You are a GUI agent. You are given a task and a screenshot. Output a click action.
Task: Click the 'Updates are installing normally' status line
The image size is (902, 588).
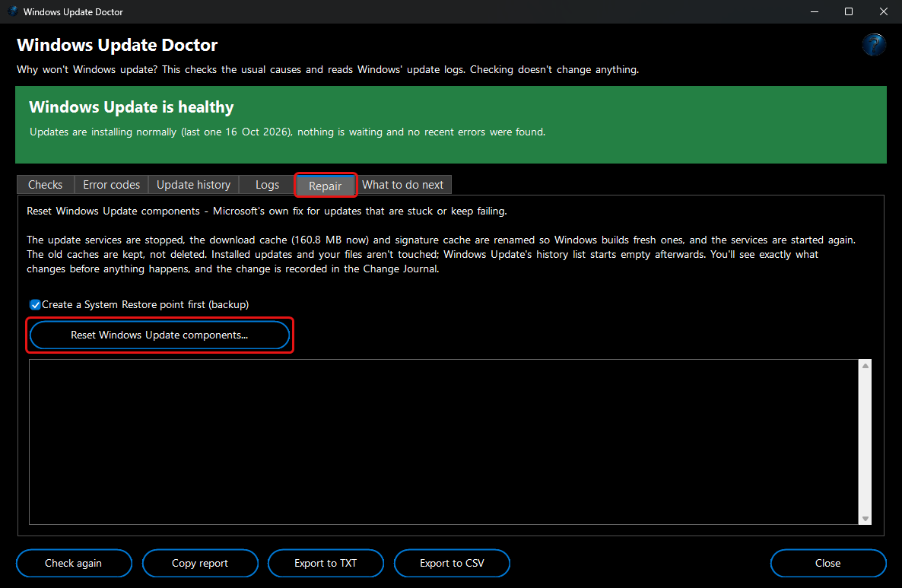click(x=287, y=132)
